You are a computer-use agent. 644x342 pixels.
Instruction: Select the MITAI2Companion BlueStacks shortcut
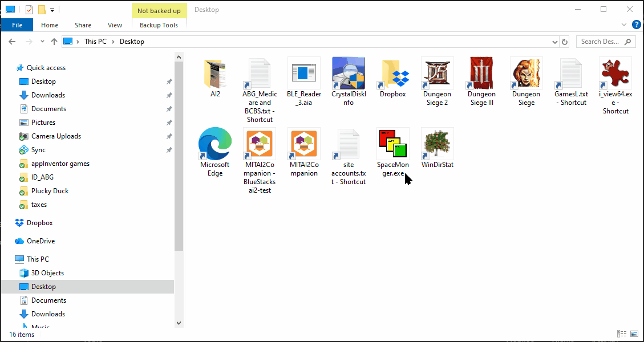pyautogui.click(x=259, y=144)
